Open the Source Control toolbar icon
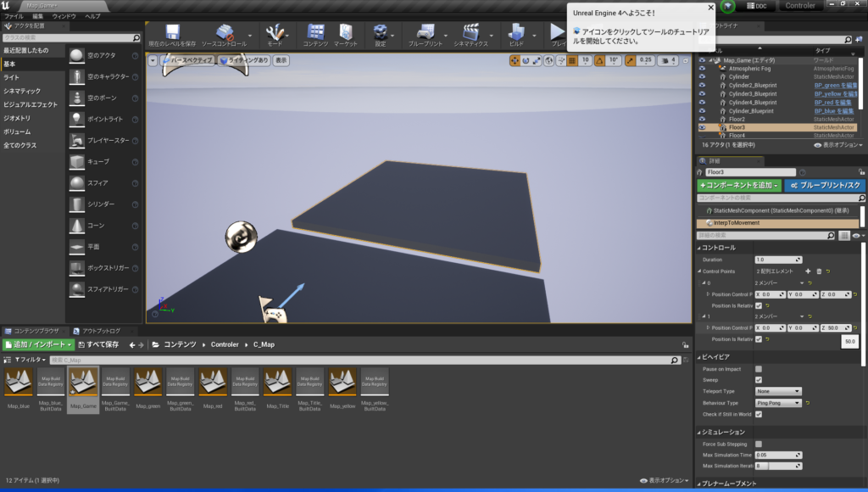 [x=223, y=34]
